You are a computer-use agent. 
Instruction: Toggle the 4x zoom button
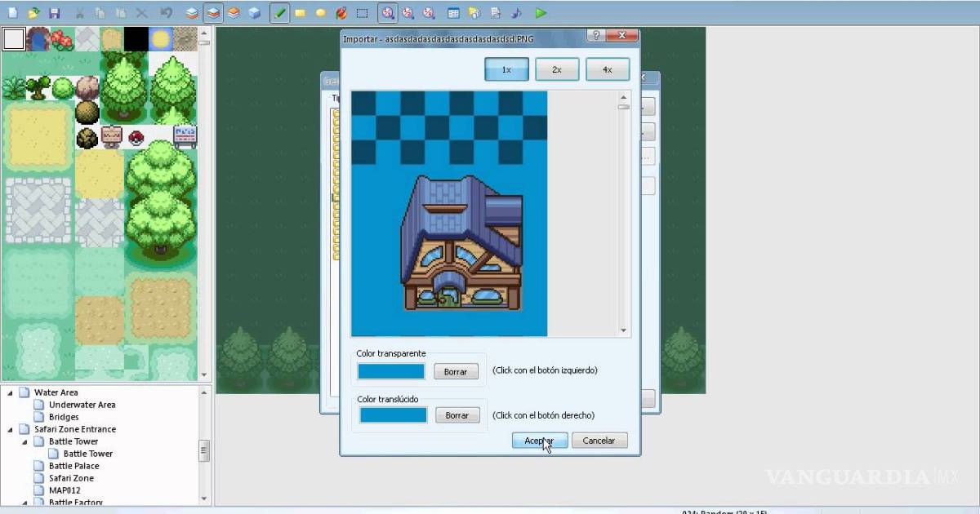tap(607, 69)
